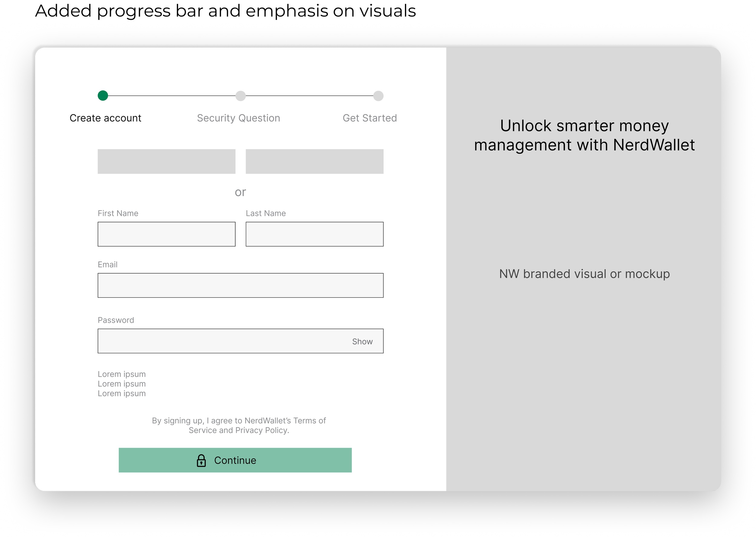
Task: Select the Get Started step label
Action: (370, 118)
